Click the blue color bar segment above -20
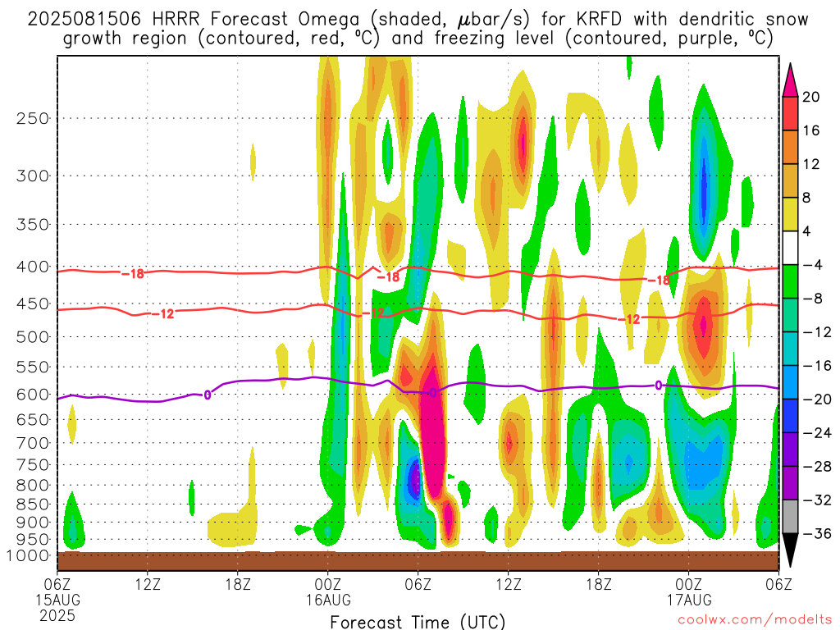 coord(790,382)
